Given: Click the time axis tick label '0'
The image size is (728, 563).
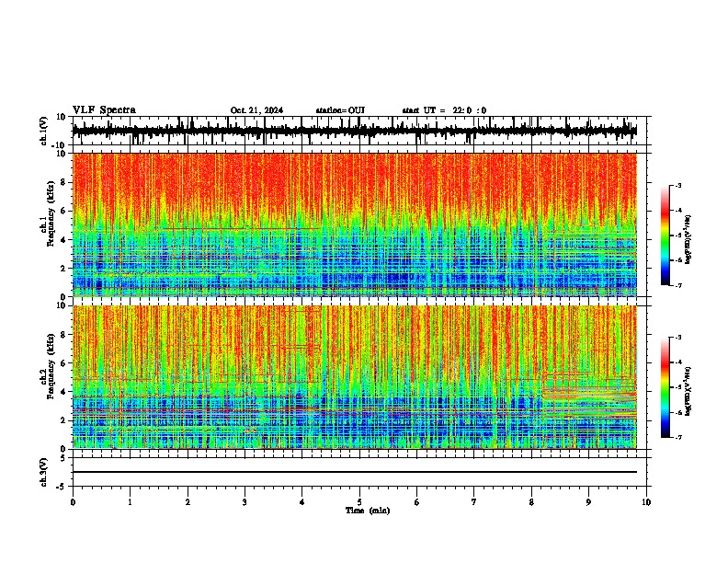Looking at the screenshot, I should (73, 502).
